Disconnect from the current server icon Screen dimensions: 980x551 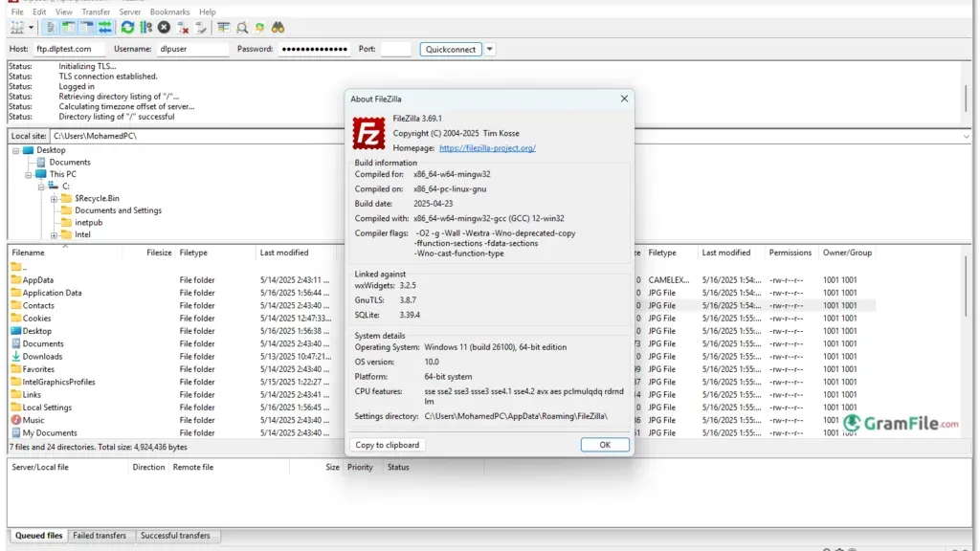pos(183,28)
